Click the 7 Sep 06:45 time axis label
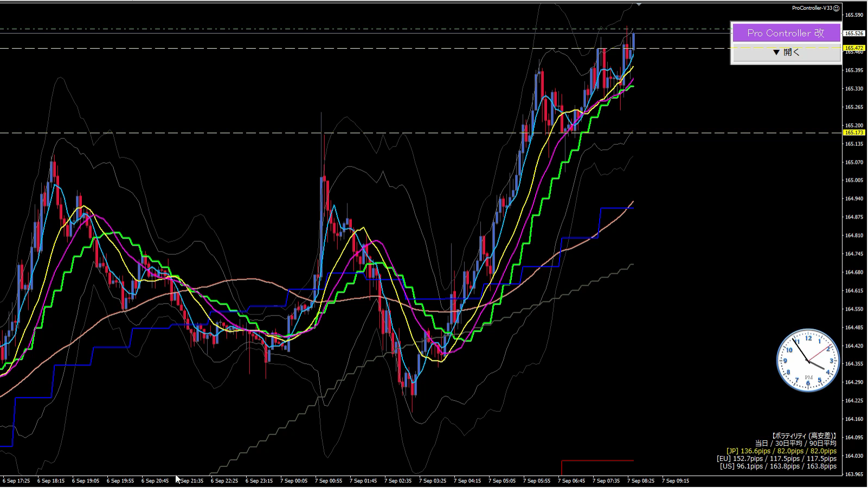This screenshot has width=868, height=488. click(571, 481)
